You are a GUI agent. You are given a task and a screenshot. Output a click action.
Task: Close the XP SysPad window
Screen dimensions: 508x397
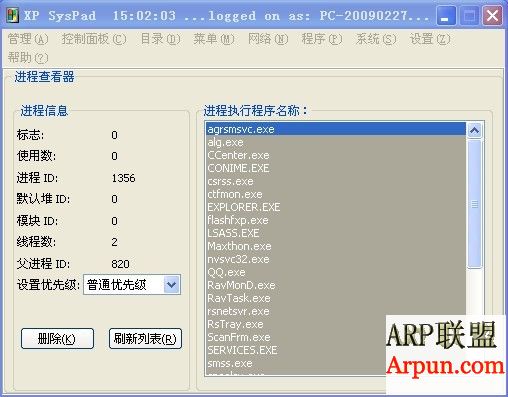pyautogui.click(x=492, y=16)
